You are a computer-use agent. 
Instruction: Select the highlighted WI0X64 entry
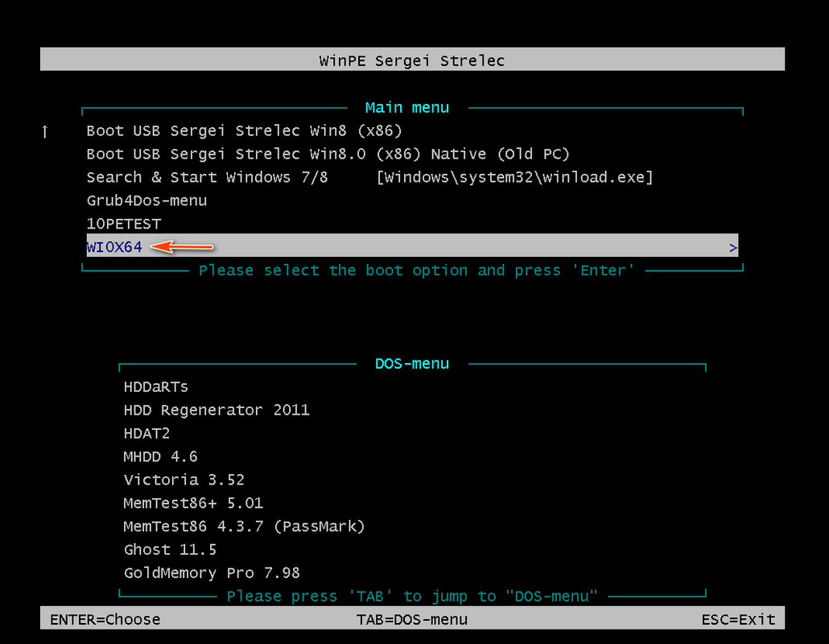point(412,246)
